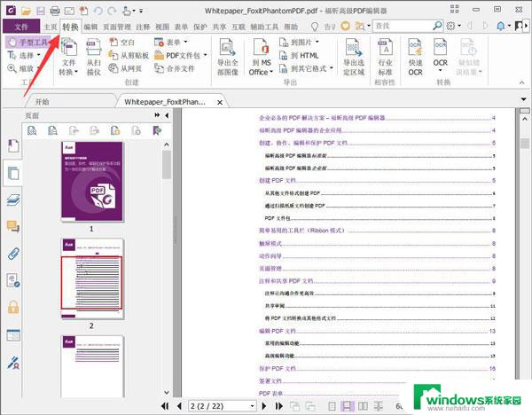Select the 转换 convert ribbon tab
Viewport: 532px width, 415px height.
70,27
